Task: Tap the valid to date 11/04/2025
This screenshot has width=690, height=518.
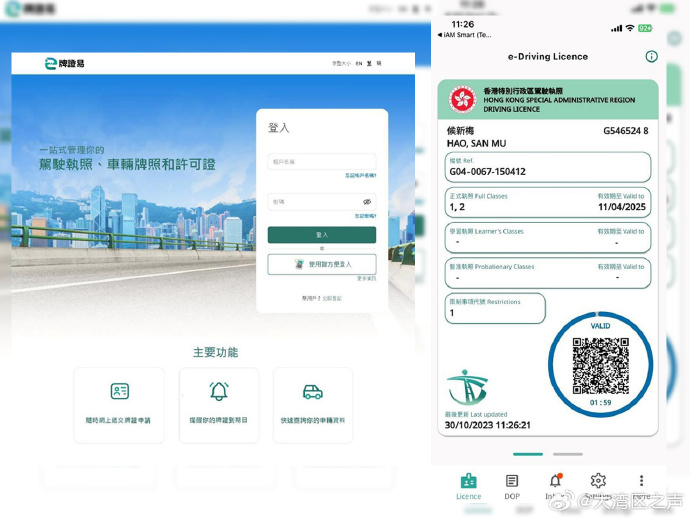Action: click(622, 207)
